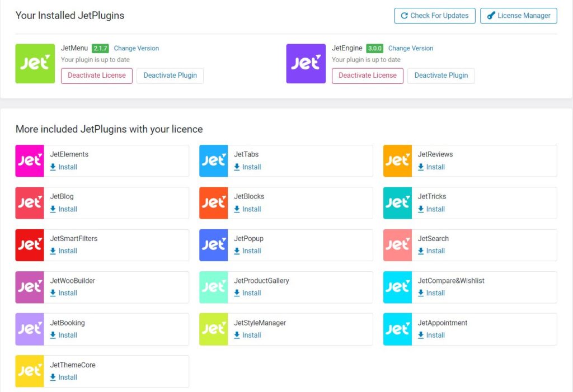Click the lime JetStyleManager logo
Viewport: 573px width, 392px height.
[213, 329]
